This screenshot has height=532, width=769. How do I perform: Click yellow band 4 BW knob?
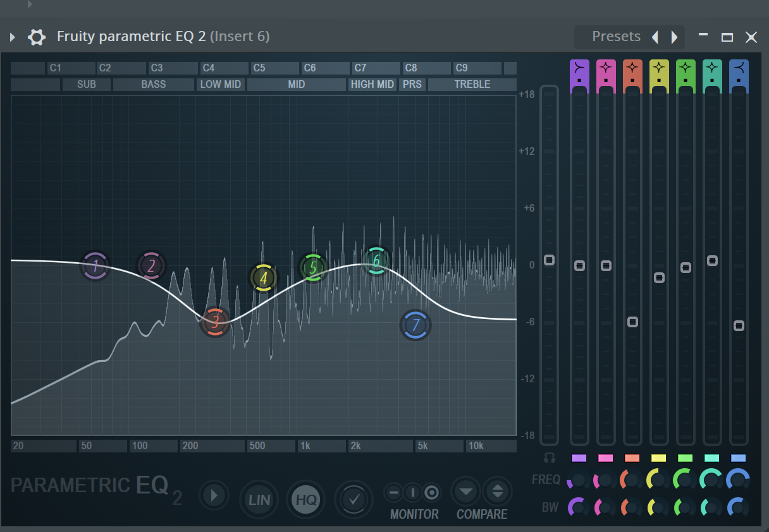(x=658, y=507)
